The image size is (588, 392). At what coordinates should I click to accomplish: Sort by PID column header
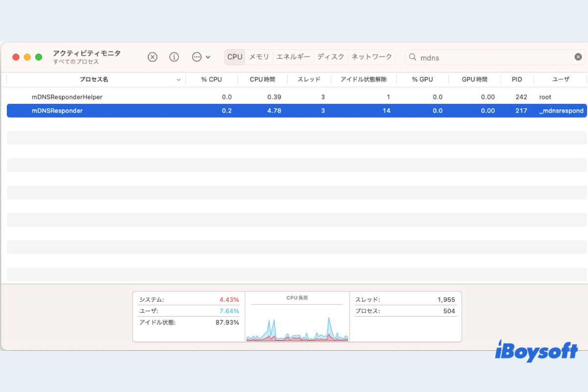click(x=517, y=79)
